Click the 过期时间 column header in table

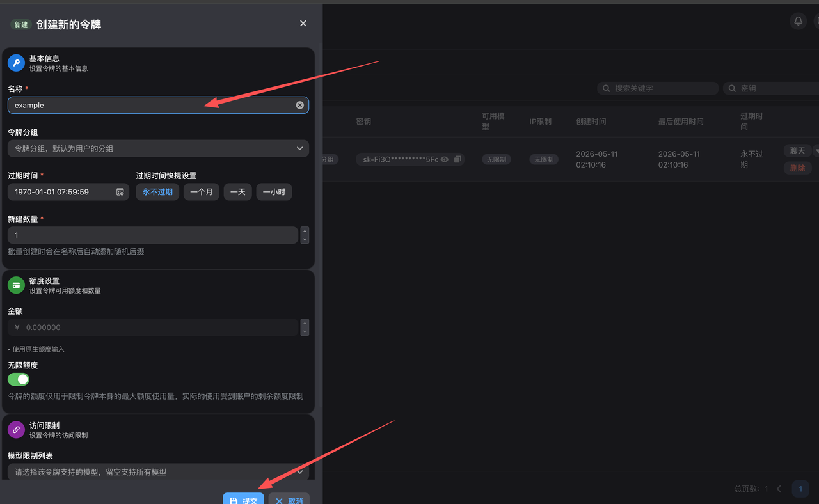[752, 122]
